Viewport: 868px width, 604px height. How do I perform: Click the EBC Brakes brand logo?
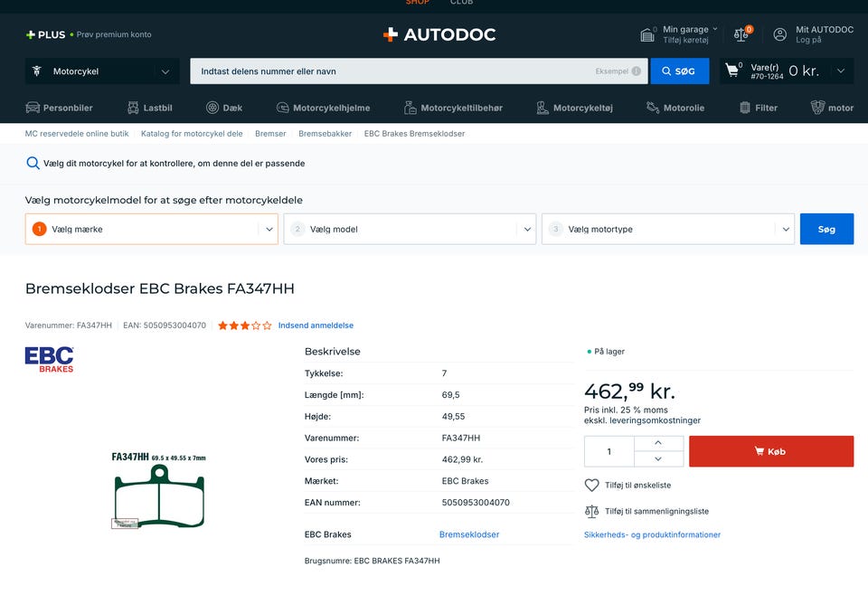tap(49, 359)
